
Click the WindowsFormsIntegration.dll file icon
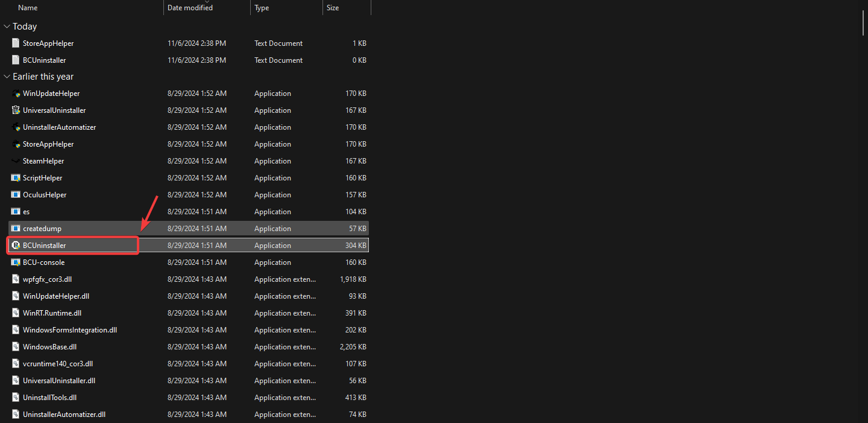(x=16, y=330)
